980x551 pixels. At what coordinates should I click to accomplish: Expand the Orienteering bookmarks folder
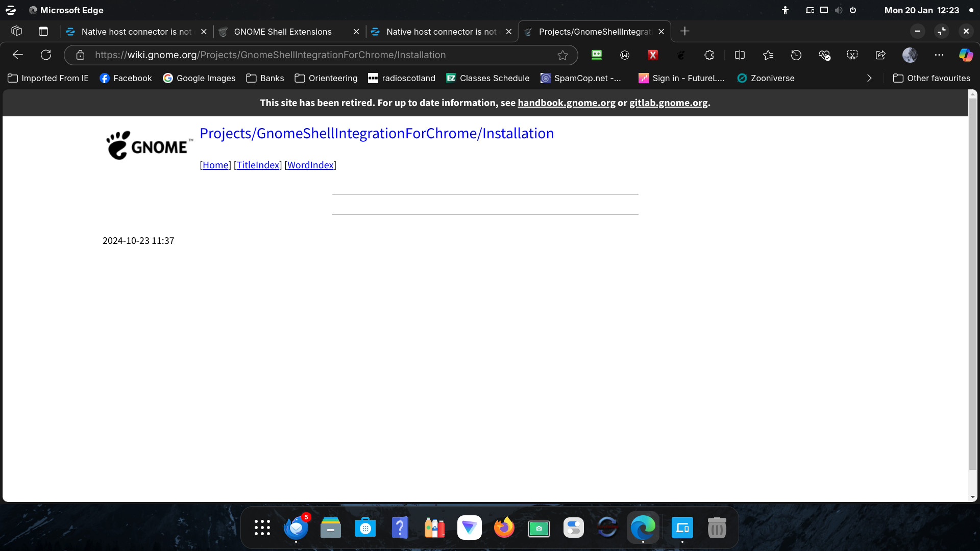[x=326, y=78]
